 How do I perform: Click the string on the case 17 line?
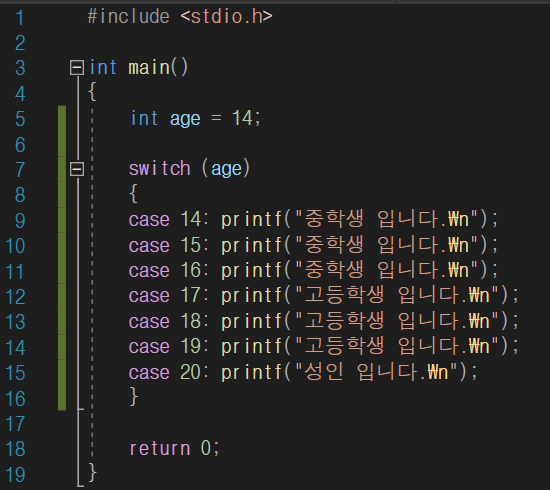click(397, 295)
